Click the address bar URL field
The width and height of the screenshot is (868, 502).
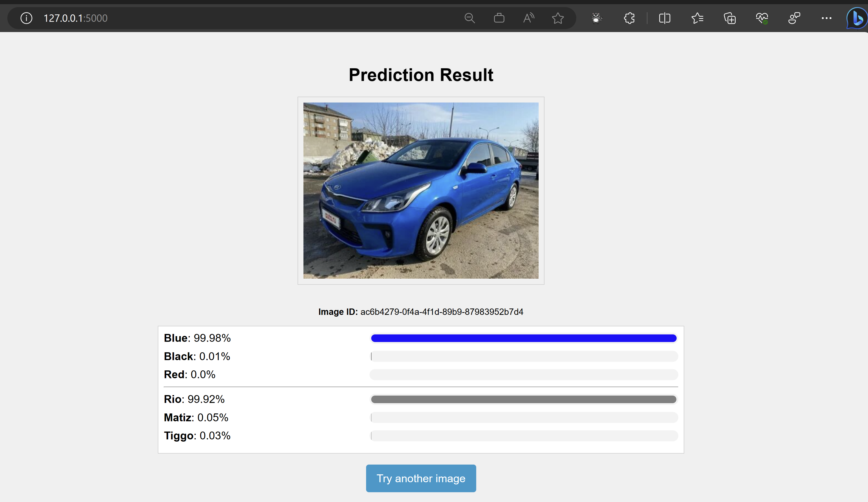241,18
